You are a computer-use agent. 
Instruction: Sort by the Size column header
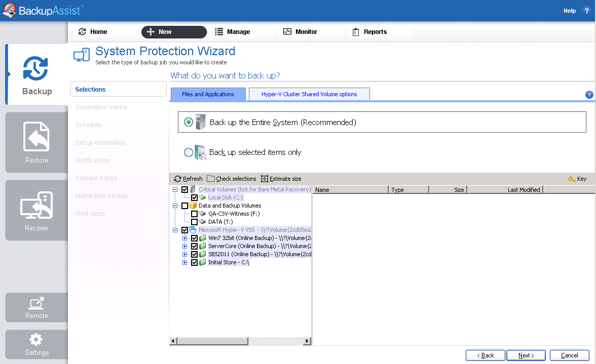point(448,190)
